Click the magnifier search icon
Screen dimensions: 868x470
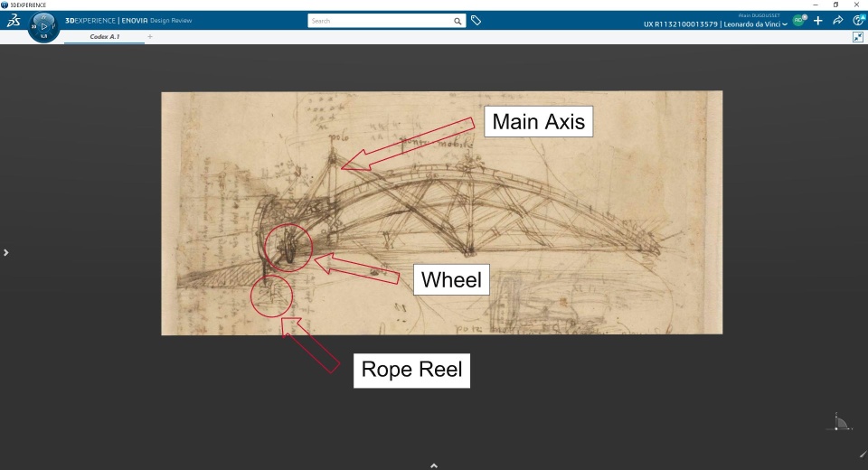tap(458, 21)
